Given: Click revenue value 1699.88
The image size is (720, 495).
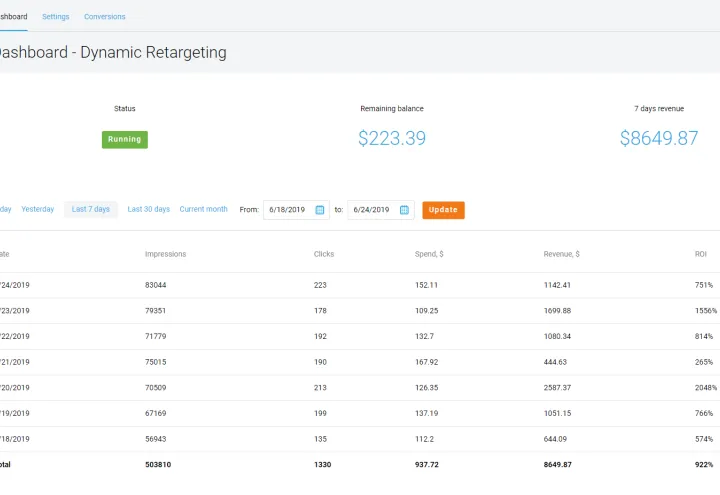Looking at the screenshot, I should [557, 311].
